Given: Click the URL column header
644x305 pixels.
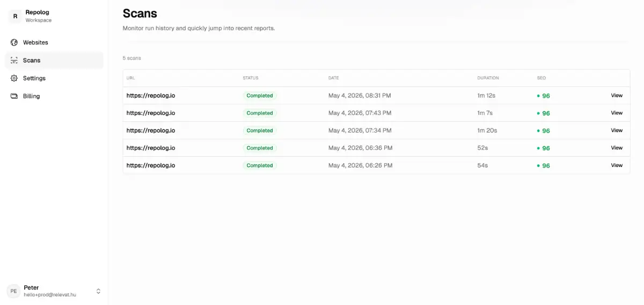Looking at the screenshot, I should pyautogui.click(x=130, y=78).
